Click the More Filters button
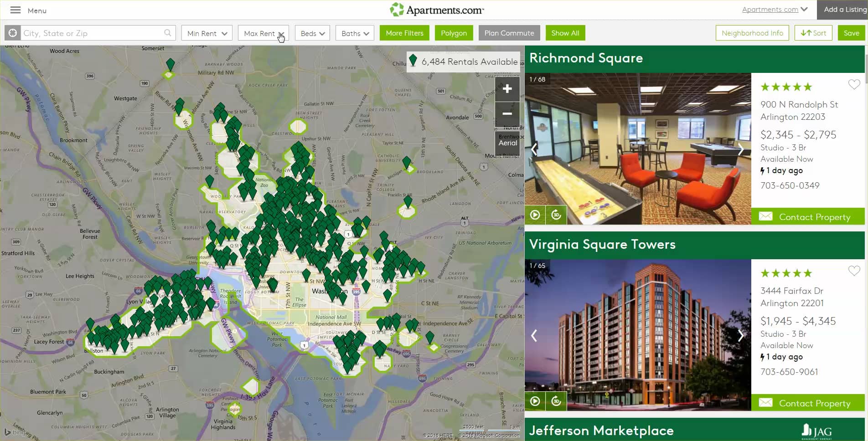The image size is (868, 441). [404, 33]
